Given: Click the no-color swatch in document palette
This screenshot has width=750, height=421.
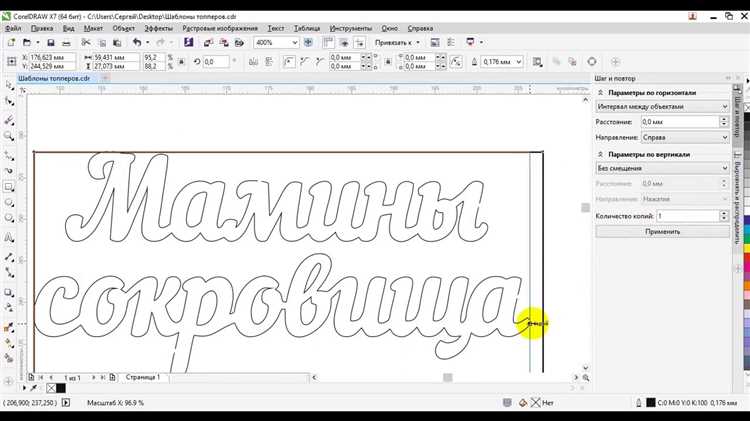Looking at the screenshot, I should click(x=51, y=388).
